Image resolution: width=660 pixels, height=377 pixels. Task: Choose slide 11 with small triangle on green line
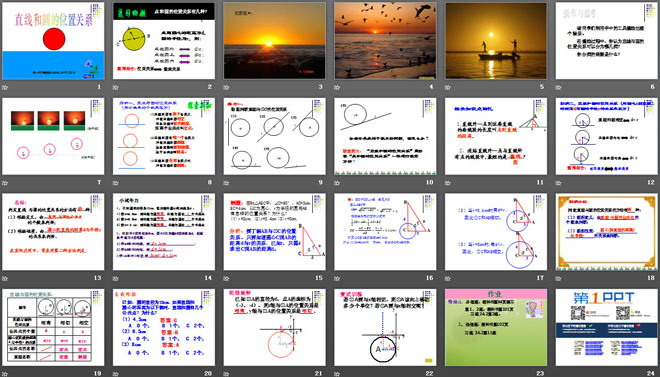(x=496, y=136)
